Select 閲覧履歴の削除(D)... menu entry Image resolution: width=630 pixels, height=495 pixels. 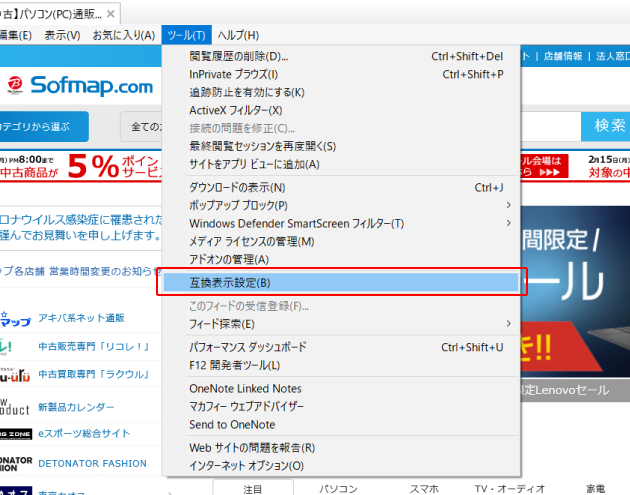tap(341, 56)
